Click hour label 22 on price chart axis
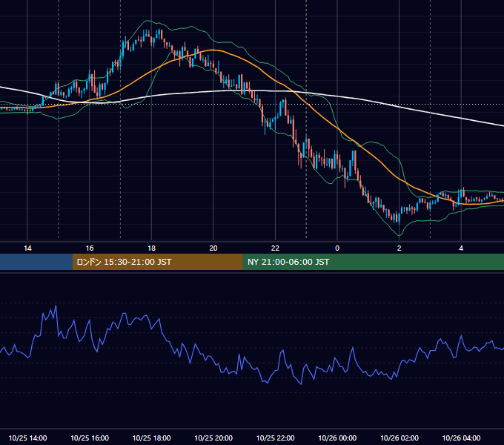Image resolution: width=504 pixels, height=445 pixels. [x=275, y=248]
